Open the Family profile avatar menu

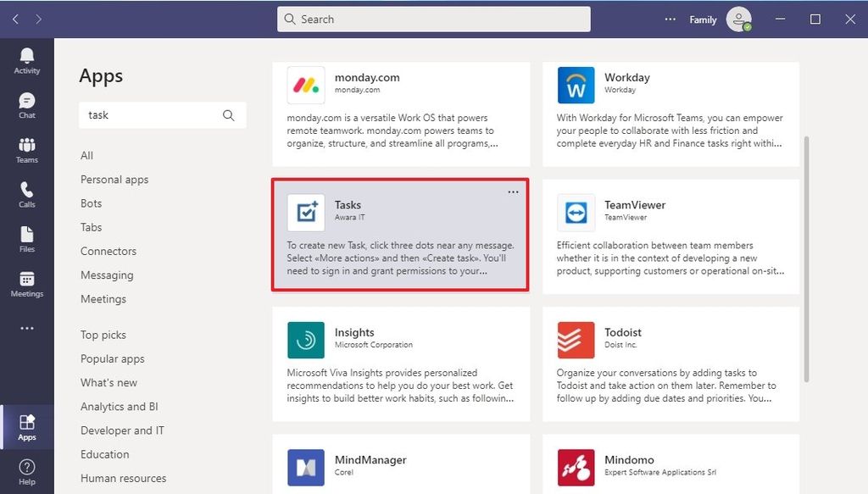[x=738, y=19]
